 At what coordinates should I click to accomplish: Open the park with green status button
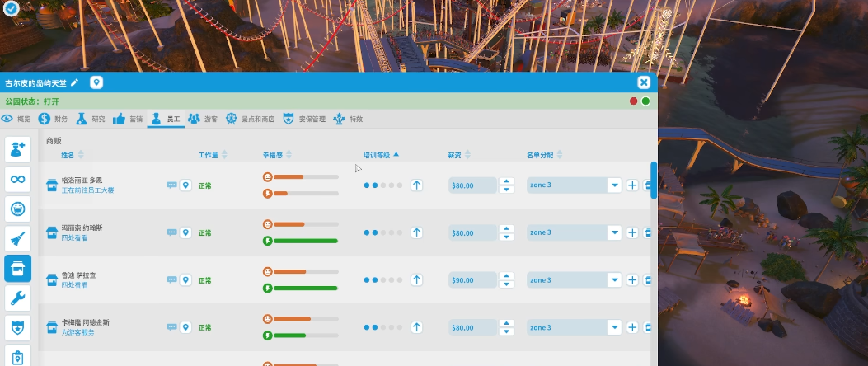(x=645, y=101)
